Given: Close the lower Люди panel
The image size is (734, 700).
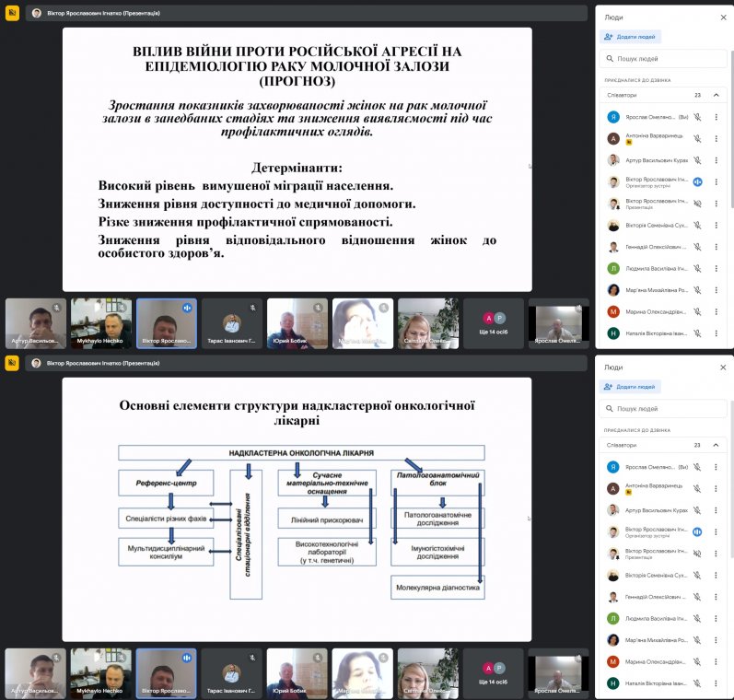Looking at the screenshot, I should pyautogui.click(x=723, y=367).
